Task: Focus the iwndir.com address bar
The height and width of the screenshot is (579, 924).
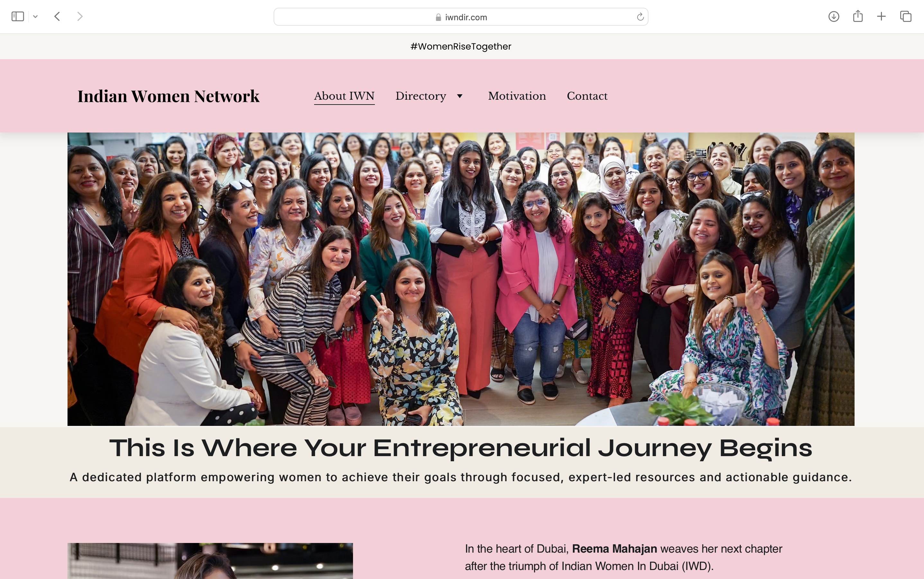Action: [x=461, y=17]
